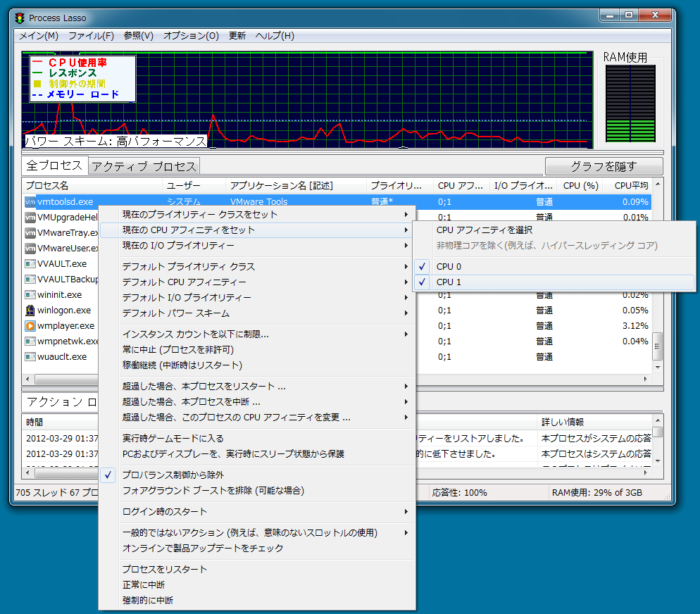Expand デフォルト パワー スキーム submenu

(258, 313)
